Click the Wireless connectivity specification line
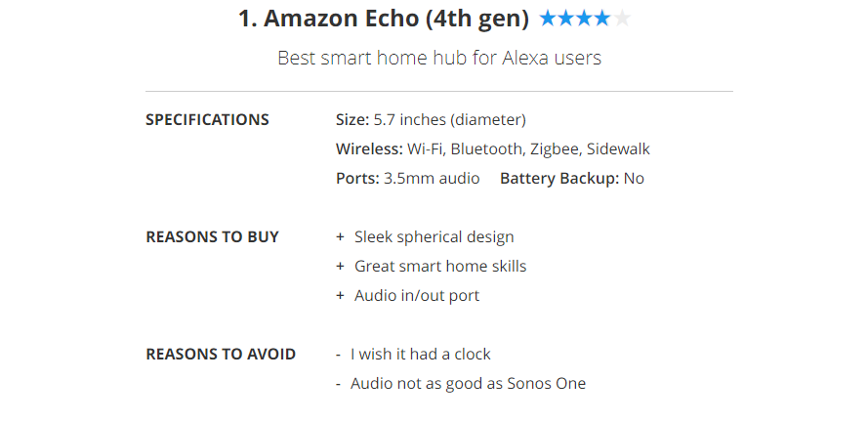This screenshot has height=422, width=868. [492, 149]
